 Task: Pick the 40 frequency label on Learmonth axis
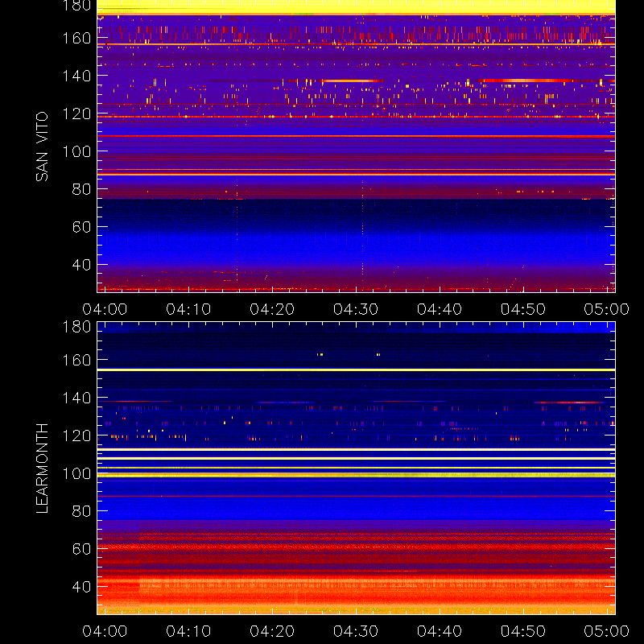tap(81, 587)
